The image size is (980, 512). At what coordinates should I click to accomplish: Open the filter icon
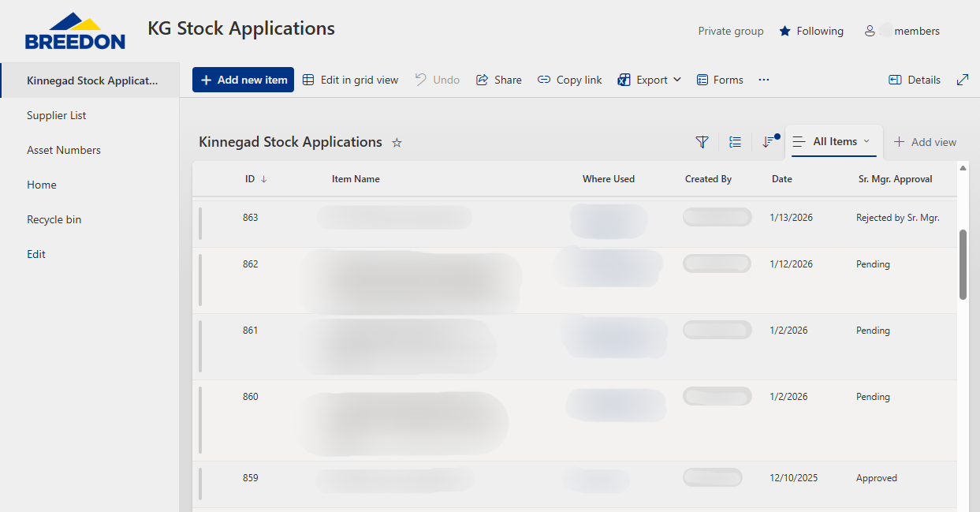[x=702, y=142]
